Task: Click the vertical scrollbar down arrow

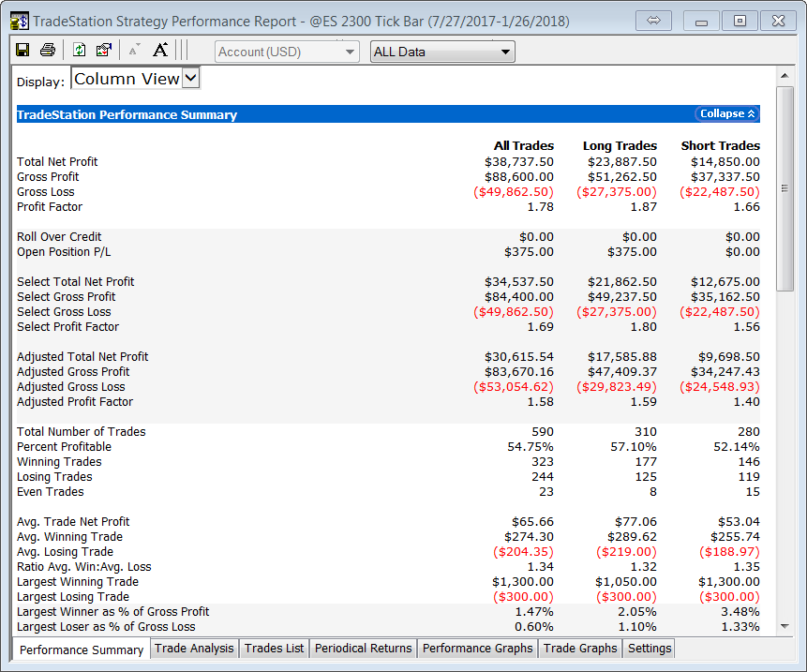Action: [x=785, y=627]
